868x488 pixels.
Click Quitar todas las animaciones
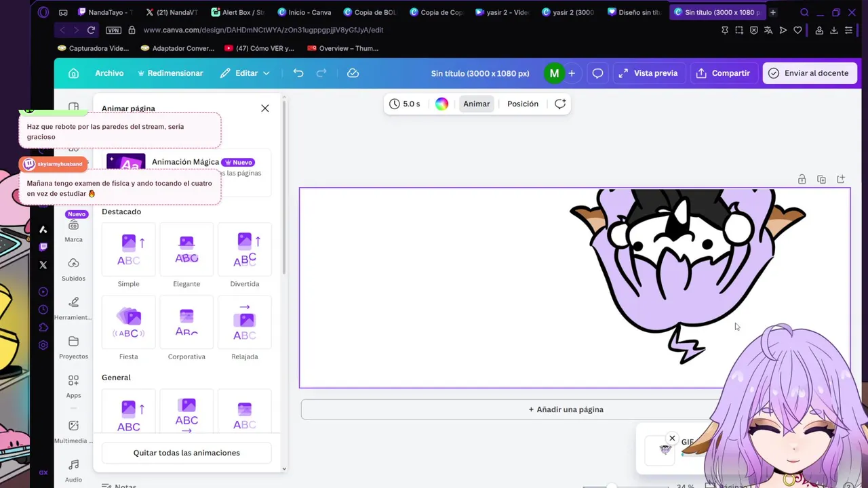(186, 453)
